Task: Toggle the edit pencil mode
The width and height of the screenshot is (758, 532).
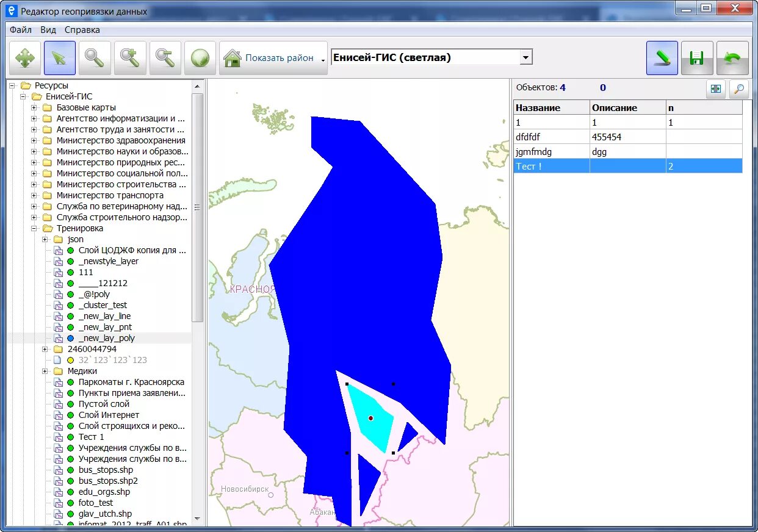Action: [662, 58]
